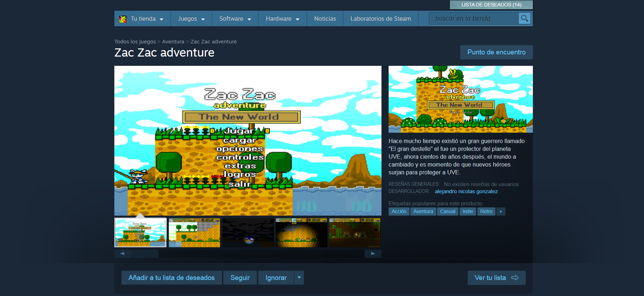Open Ver tu lista
644x296 pixels.
[x=497, y=278]
